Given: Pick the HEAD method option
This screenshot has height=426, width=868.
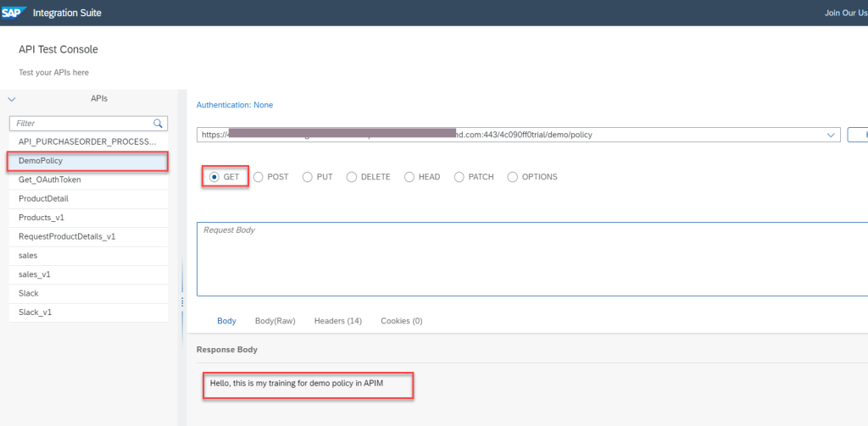Looking at the screenshot, I should click(409, 177).
